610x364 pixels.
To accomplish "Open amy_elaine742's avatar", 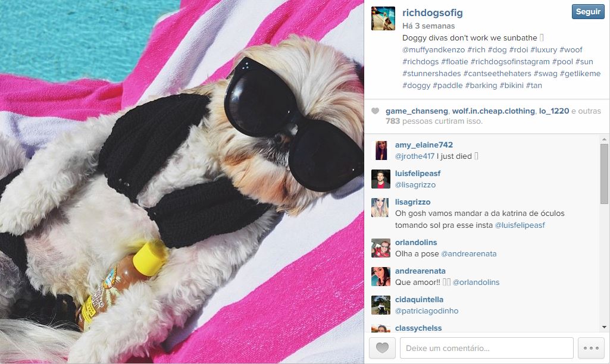I will point(381,150).
